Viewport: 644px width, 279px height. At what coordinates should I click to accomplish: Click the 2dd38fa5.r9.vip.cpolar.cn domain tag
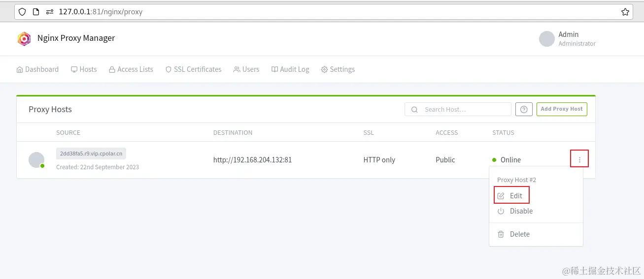[x=91, y=154]
